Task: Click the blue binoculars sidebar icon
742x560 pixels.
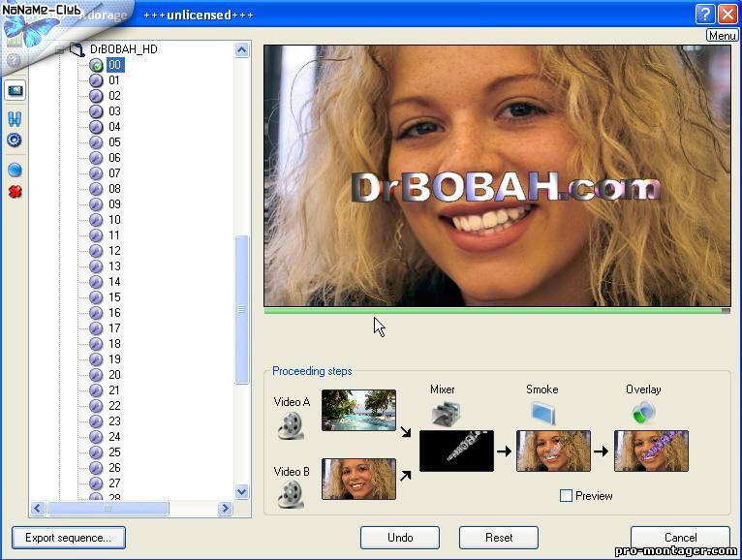Action: coord(15,118)
